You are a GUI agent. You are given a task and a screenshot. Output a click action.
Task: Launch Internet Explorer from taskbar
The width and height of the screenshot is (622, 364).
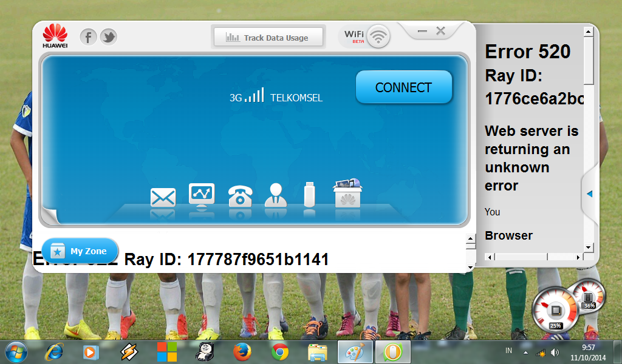(x=54, y=352)
